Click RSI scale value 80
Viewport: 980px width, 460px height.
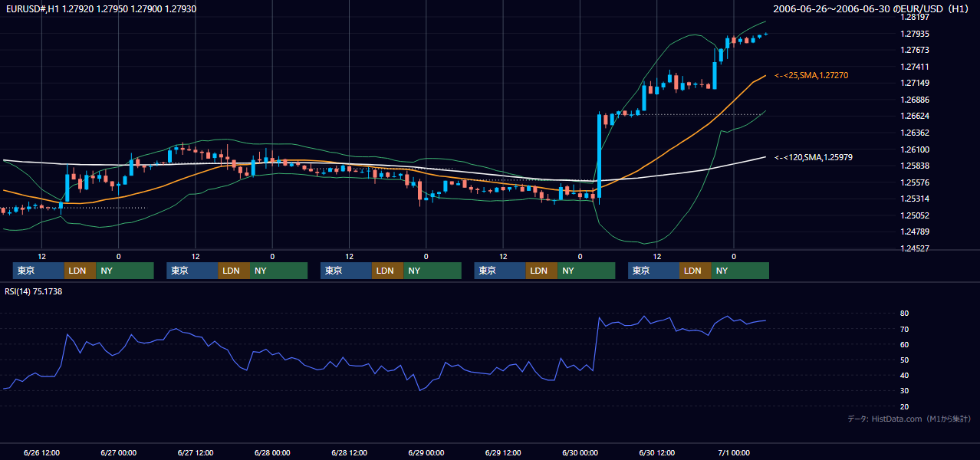point(905,314)
